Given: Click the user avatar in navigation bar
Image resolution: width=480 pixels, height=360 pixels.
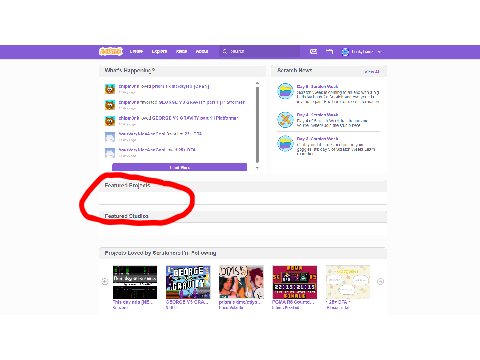Looking at the screenshot, I should click(x=345, y=52).
